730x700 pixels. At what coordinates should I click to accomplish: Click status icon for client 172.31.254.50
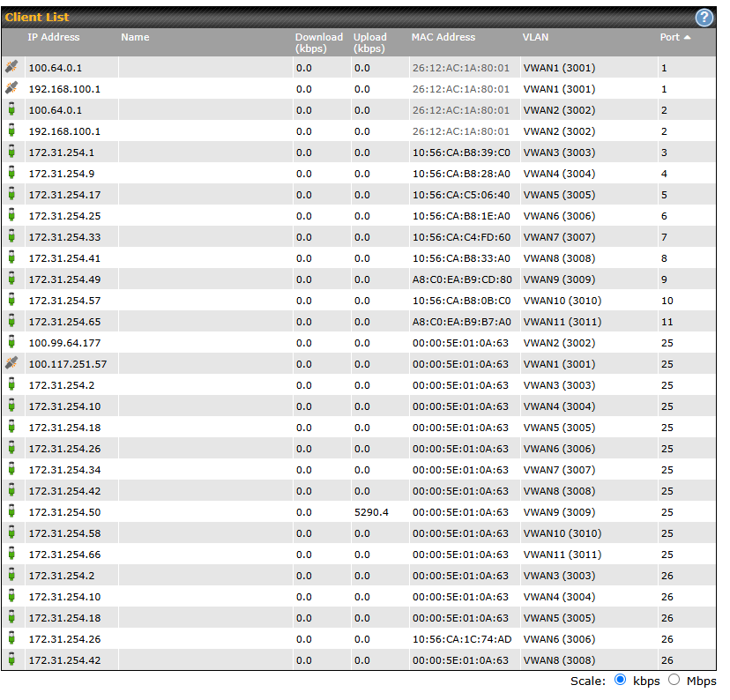coord(12,511)
